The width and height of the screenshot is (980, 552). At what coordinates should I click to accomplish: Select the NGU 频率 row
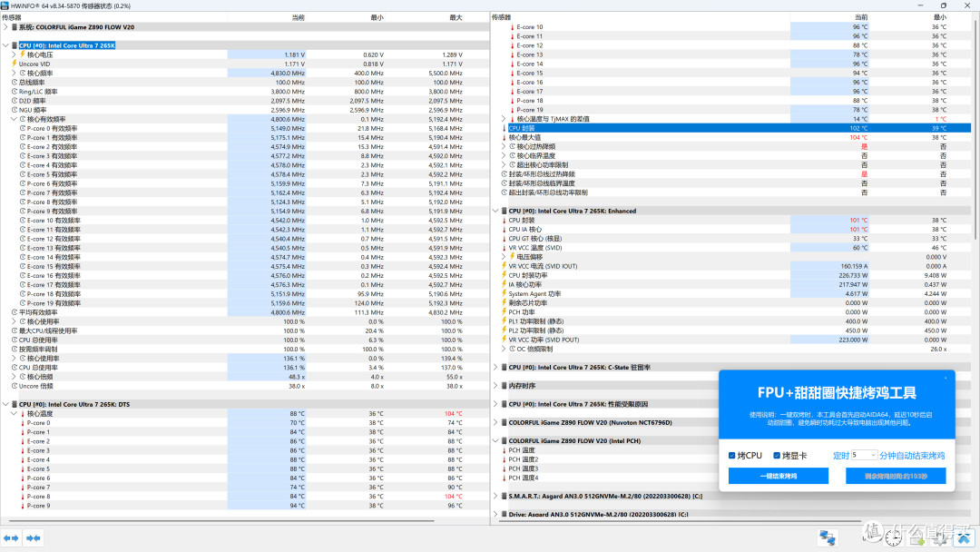[244, 110]
